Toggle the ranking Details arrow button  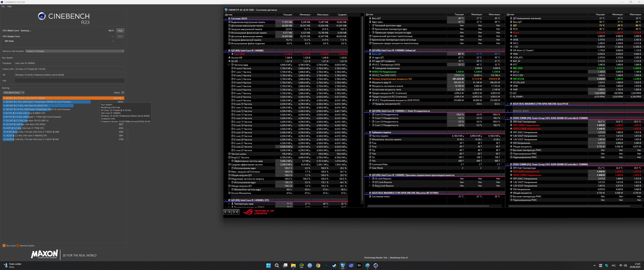point(123,93)
